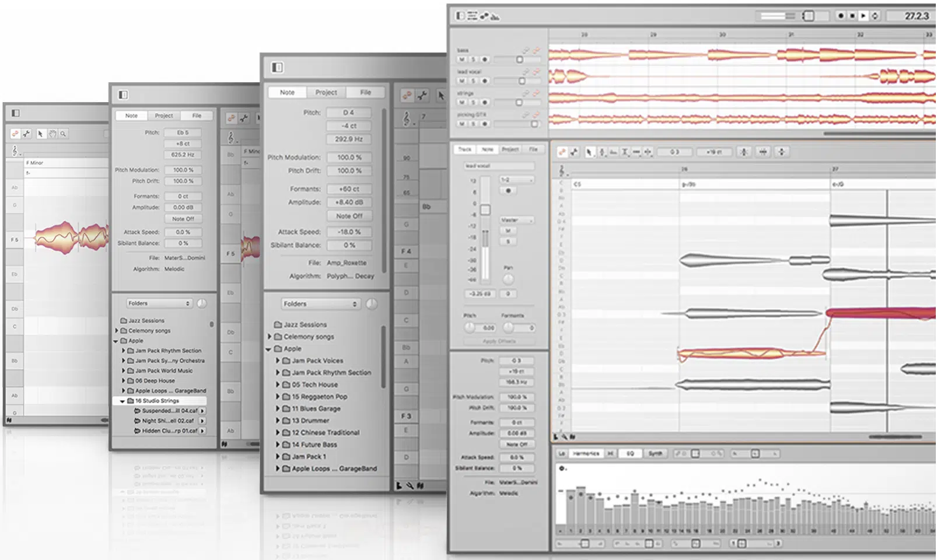
Task: Show the note editor icon in main top bar
Action: pyautogui.click(x=484, y=16)
